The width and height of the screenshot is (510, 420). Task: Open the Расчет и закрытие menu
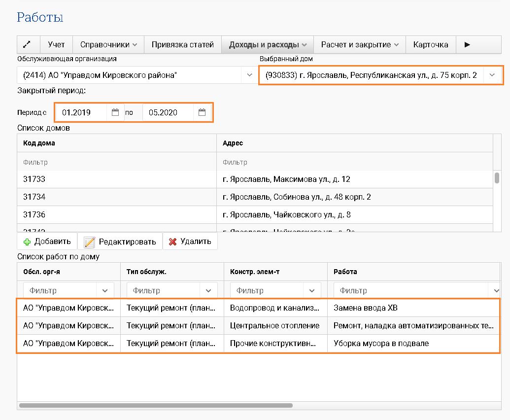click(359, 44)
